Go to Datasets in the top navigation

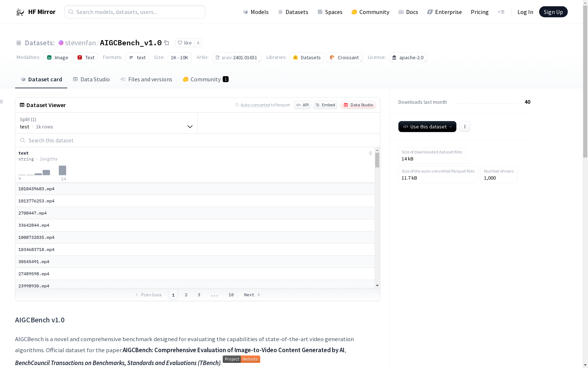(x=293, y=12)
